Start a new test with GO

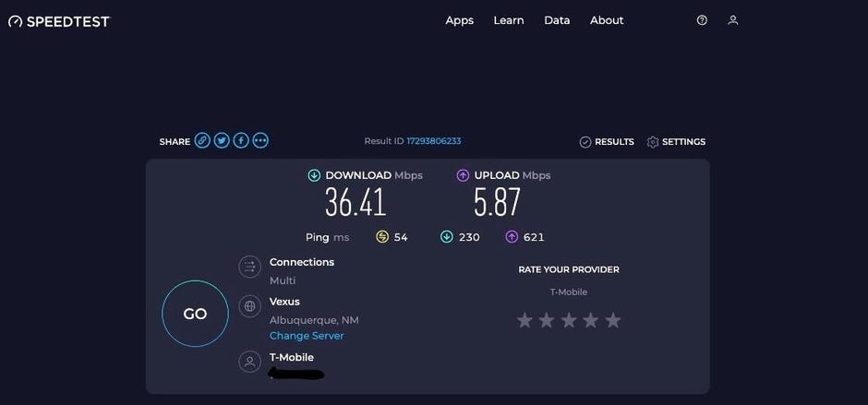pyautogui.click(x=195, y=314)
